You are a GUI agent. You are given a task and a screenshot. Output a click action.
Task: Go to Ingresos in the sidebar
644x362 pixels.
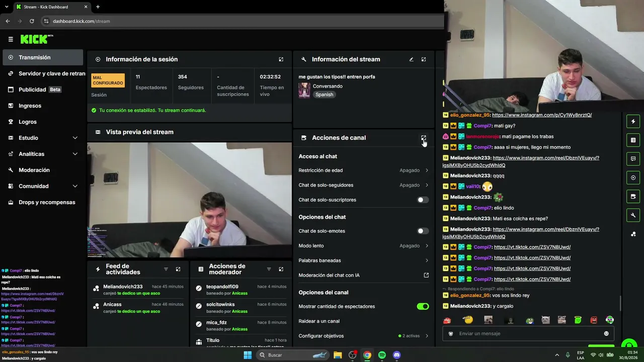click(43, 106)
